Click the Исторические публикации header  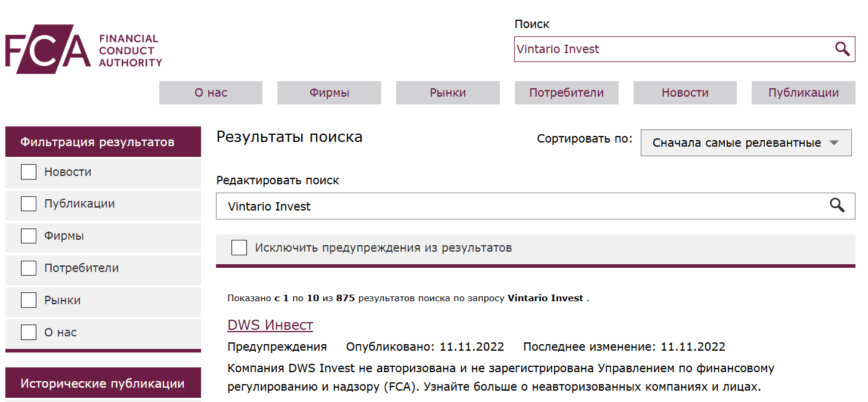pyautogui.click(x=103, y=382)
